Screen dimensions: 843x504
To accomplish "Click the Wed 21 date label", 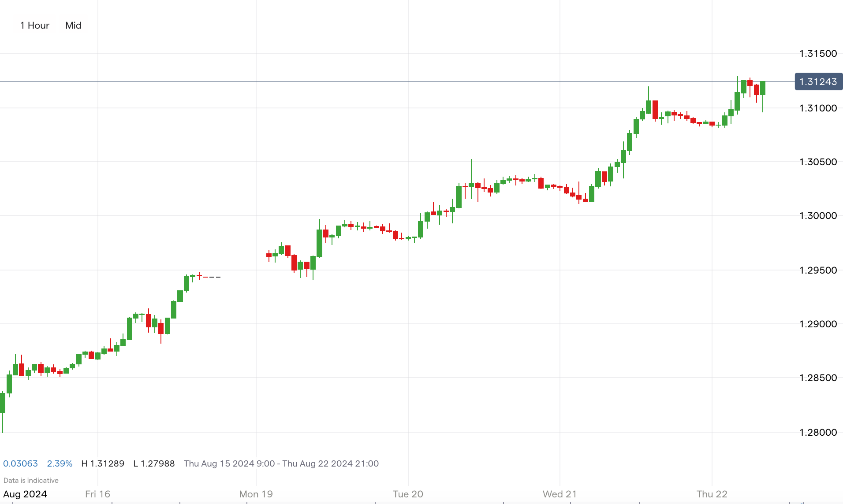I will 560,494.
